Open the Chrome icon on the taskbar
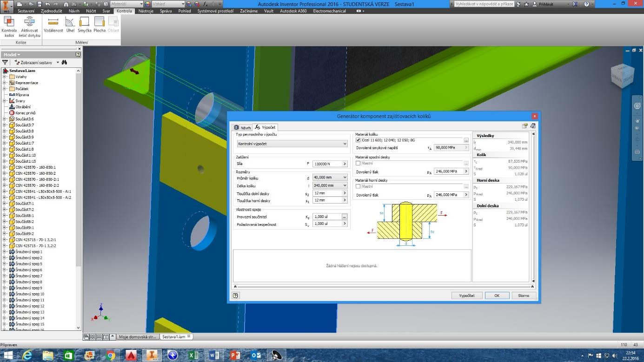This screenshot has height=362, width=644. pyautogui.click(x=111, y=355)
